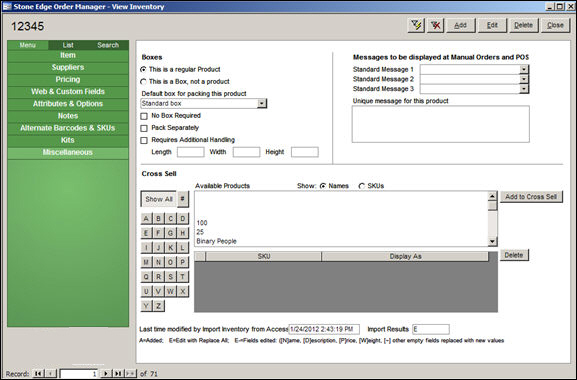Filter available products by letter R
577x380 pixels.
pyautogui.click(x=159, y=277)
